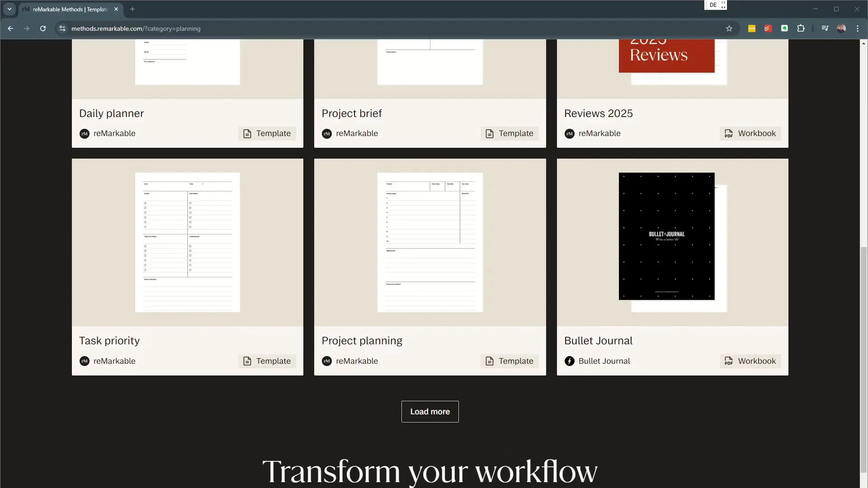This screenshot has width=868, height=488.
Task: Open a new browser tab
Action: point(132,9)
